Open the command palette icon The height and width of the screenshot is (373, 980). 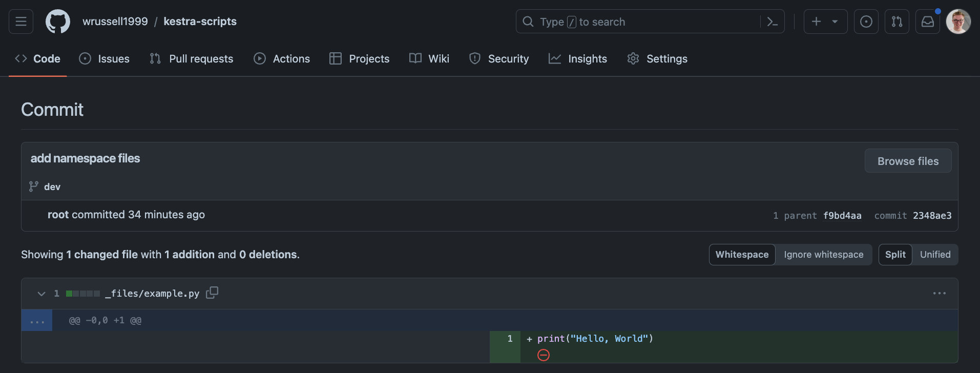tap(772, 22)
